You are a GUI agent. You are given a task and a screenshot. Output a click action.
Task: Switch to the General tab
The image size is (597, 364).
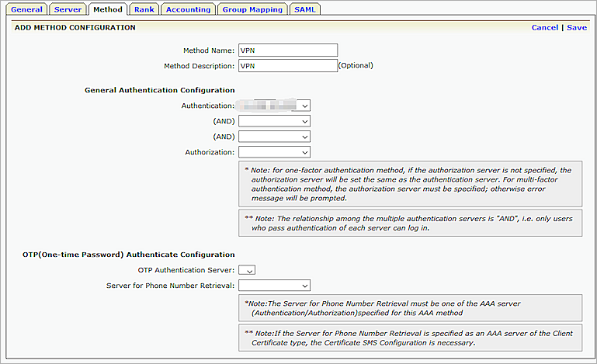tap(26, 9)
